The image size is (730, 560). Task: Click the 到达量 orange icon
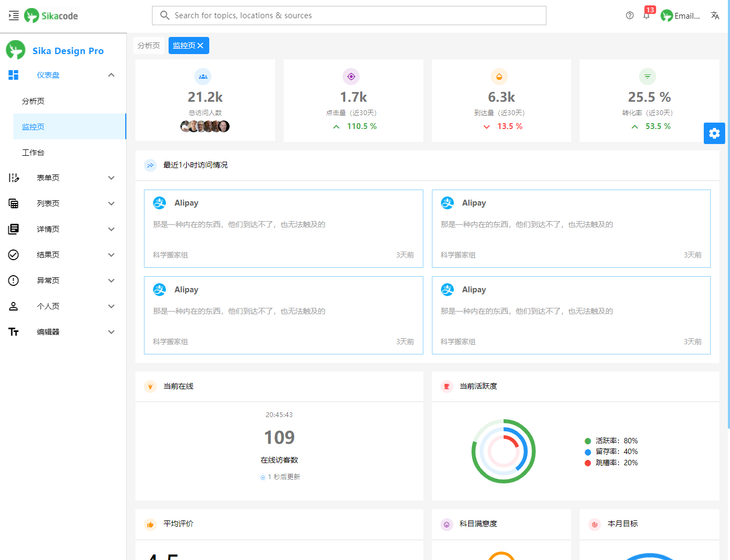pos(499,77)
